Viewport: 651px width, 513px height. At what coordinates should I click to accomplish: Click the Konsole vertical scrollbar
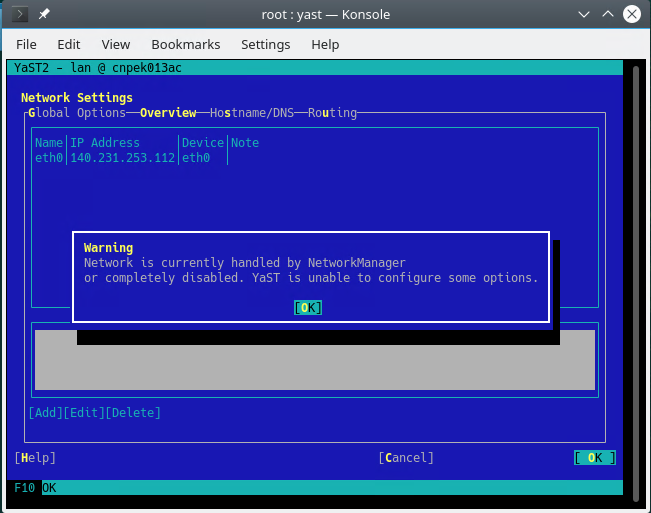tap(636, 283)
